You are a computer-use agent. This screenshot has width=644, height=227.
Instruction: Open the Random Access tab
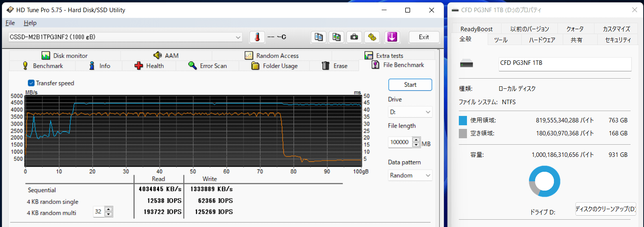[272, 56]
